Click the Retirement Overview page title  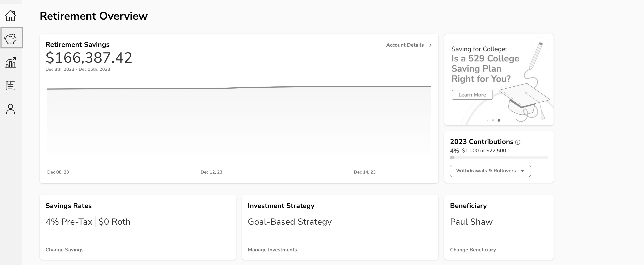point(94,16)
